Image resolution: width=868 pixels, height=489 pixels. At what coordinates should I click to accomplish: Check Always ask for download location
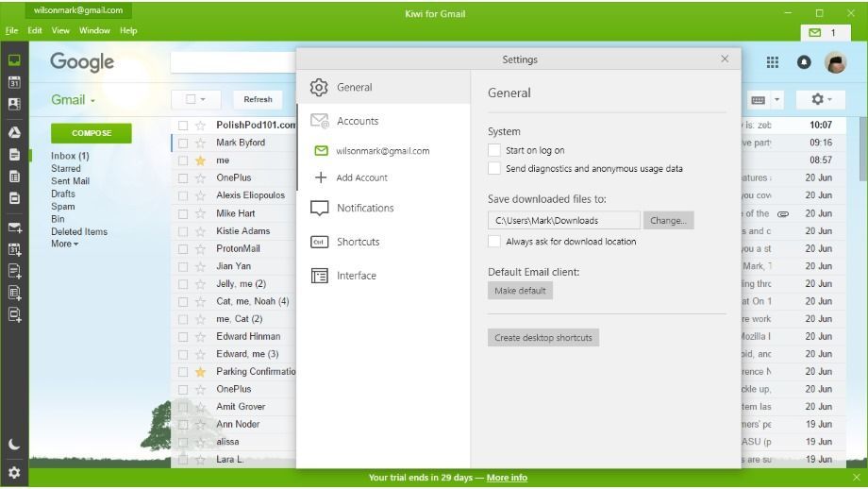[x=494, y=242]
